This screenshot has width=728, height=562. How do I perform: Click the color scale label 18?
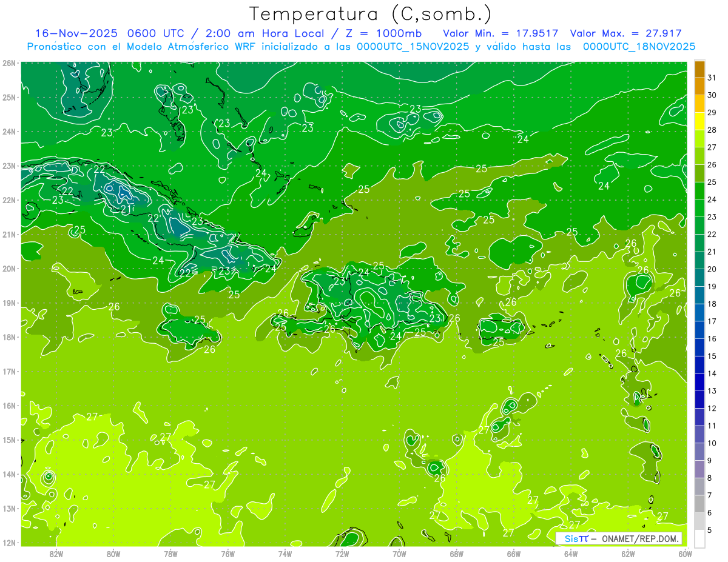click(712, 304)
